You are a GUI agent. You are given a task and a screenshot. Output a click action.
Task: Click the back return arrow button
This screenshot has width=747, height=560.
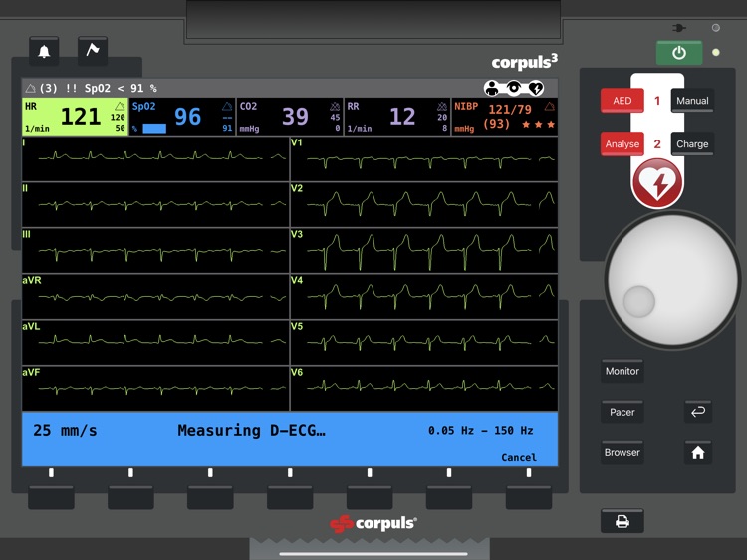click(698, 412)
